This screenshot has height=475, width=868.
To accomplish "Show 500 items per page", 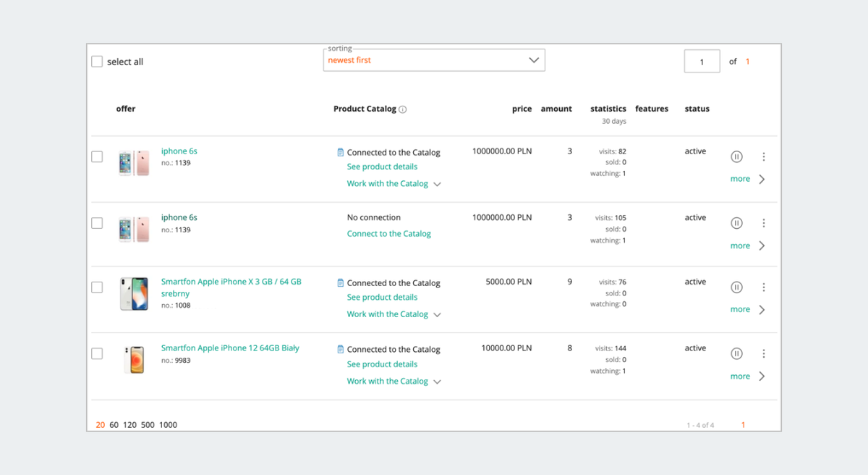I will click(148, 425).
